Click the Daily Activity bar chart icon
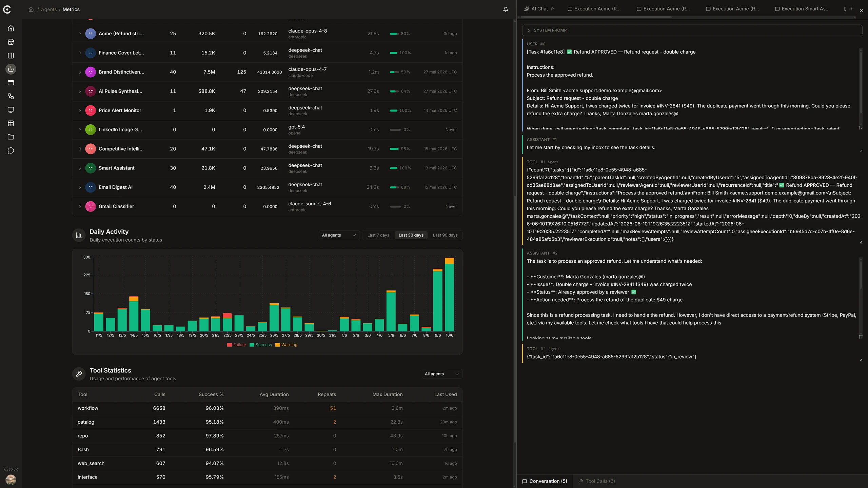 [79, 235]
